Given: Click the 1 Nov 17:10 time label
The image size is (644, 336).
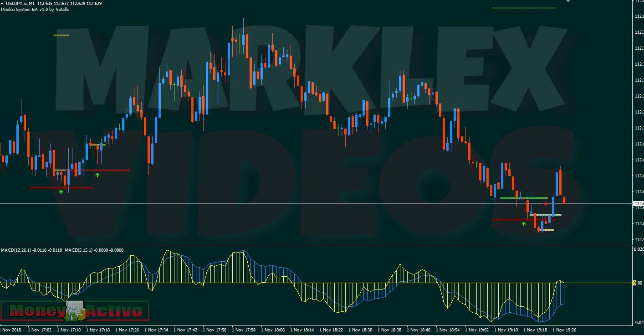Looking at the screenshot, I should tap(69, 330).
